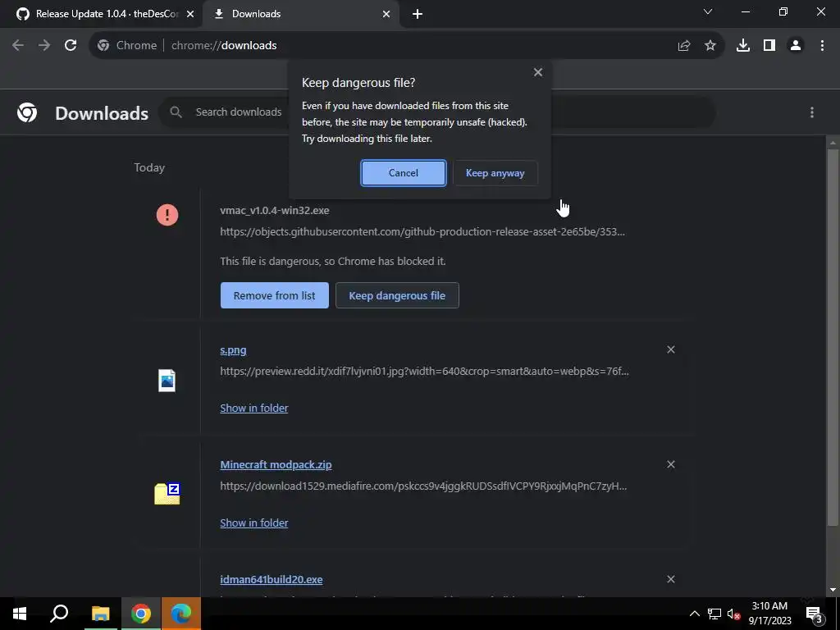Reload the page
The height and width of the screenshot is (630, 840).
click(71, 46)
